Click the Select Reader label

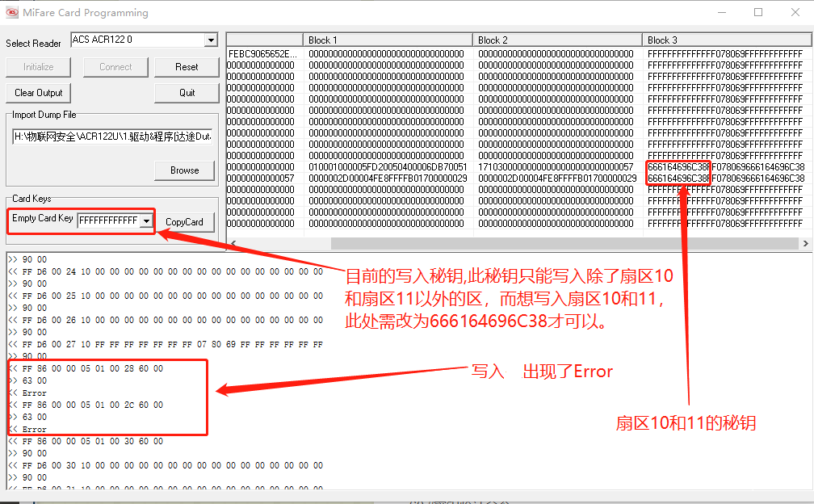tap(33, 44)
